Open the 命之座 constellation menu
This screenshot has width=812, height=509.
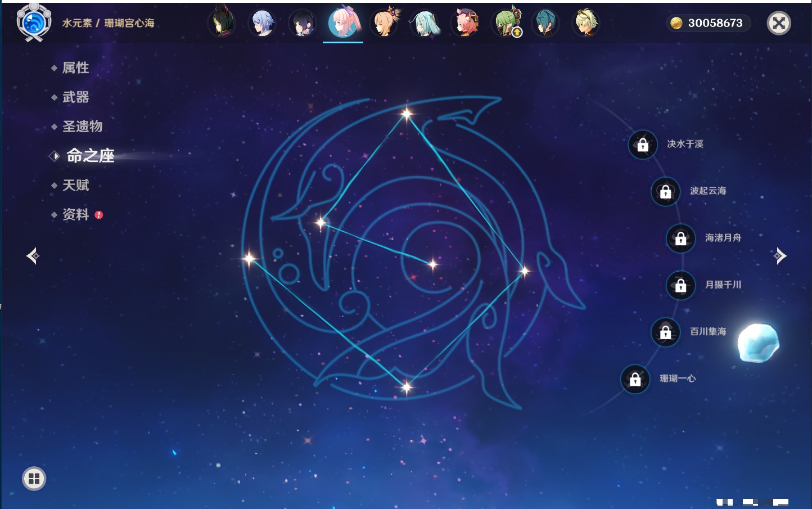[x=90, y=156]
